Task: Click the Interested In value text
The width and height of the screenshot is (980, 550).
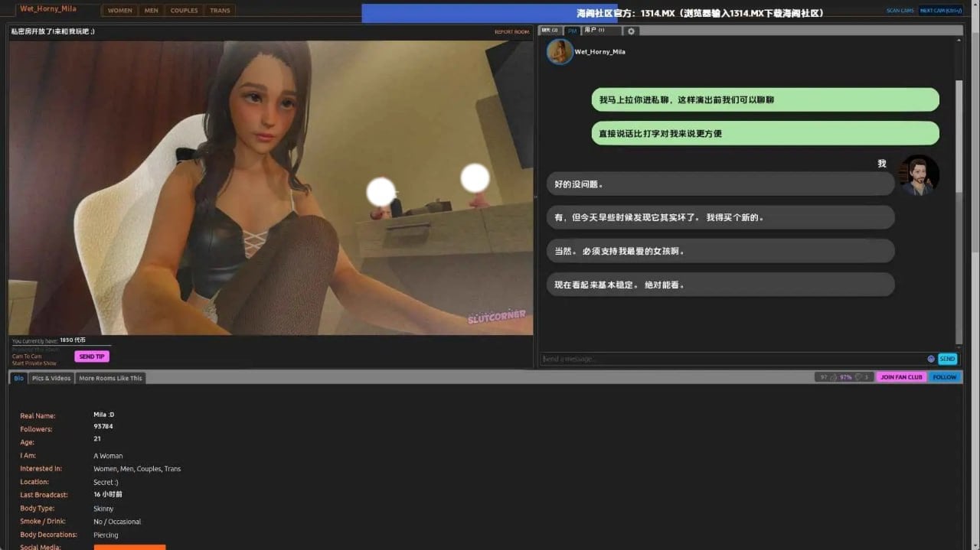Action: coord(137,468)
